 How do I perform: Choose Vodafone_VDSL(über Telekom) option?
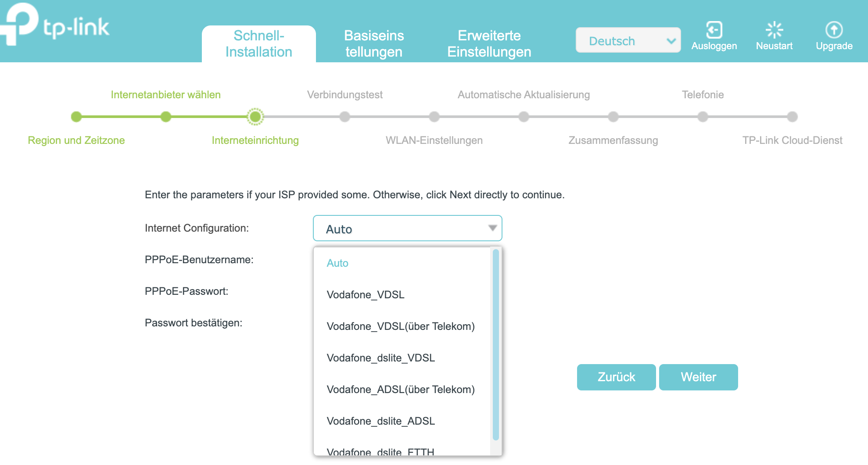401,326
